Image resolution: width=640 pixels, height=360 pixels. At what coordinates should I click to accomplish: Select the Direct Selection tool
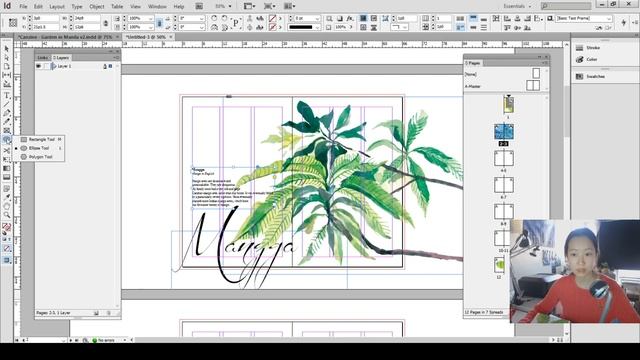click(7, 58)
